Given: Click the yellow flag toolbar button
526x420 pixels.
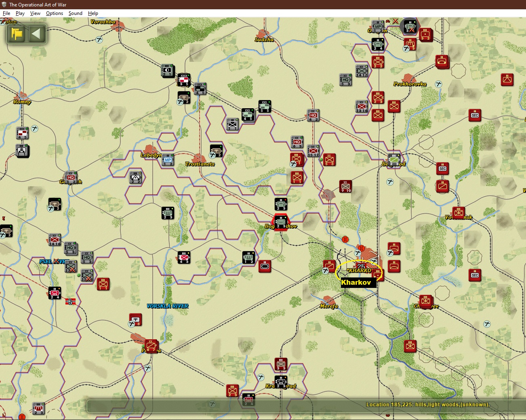Looking at the screenshot, I should 17,34.
